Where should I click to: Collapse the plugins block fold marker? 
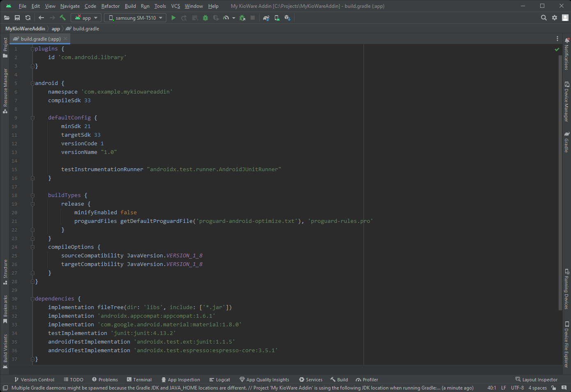pos(32,48)
